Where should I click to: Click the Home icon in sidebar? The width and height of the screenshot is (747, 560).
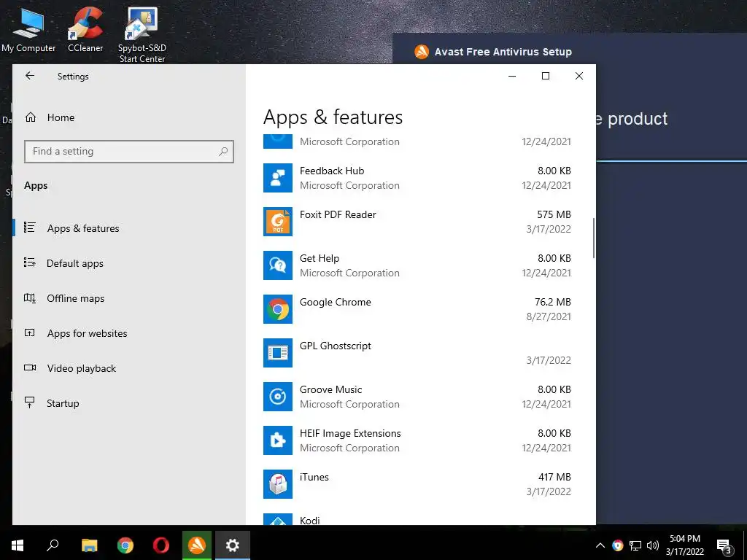pyautogui.click(x=31, y=117)
